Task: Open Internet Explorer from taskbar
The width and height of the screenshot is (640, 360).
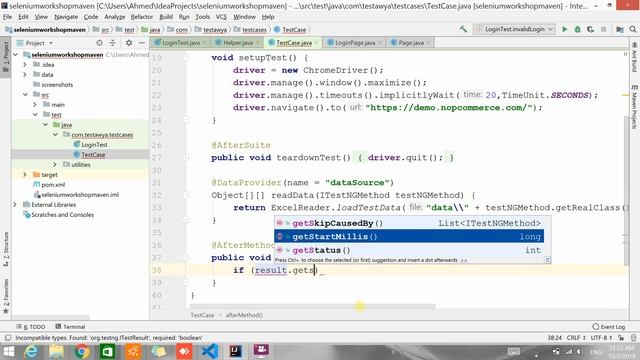Action: point(31,351)
